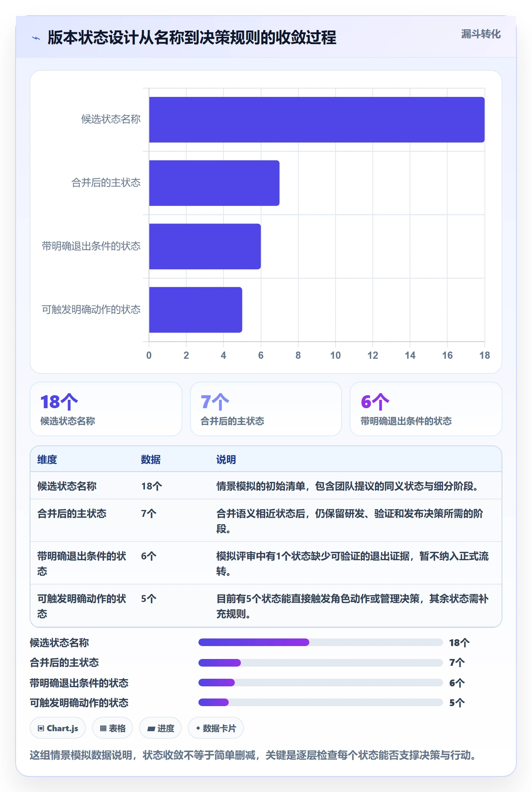Click the 合并后的主状态 bar in chart
This screenshot has width=532, height=792.
pyautogui.click(x=214, y=183)
